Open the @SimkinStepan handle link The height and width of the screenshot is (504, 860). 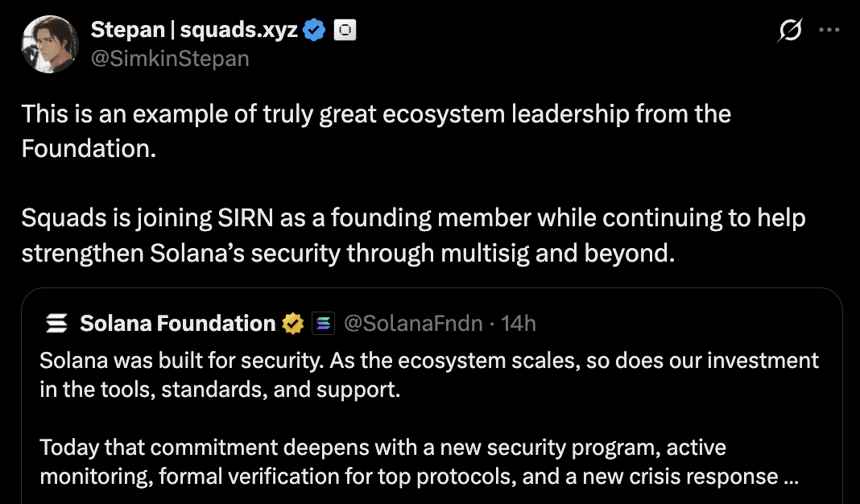[x=169, y=59]
